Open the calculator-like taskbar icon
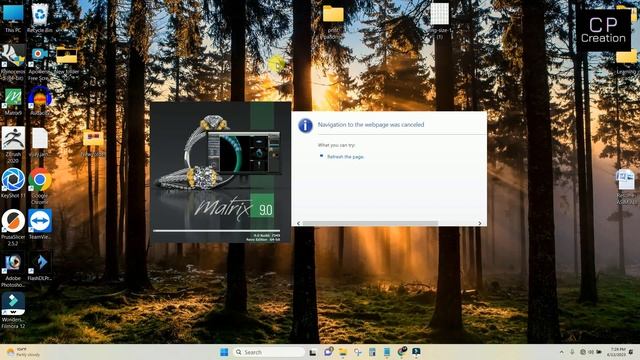Screen dimensions: 640x360 (372, 352)
